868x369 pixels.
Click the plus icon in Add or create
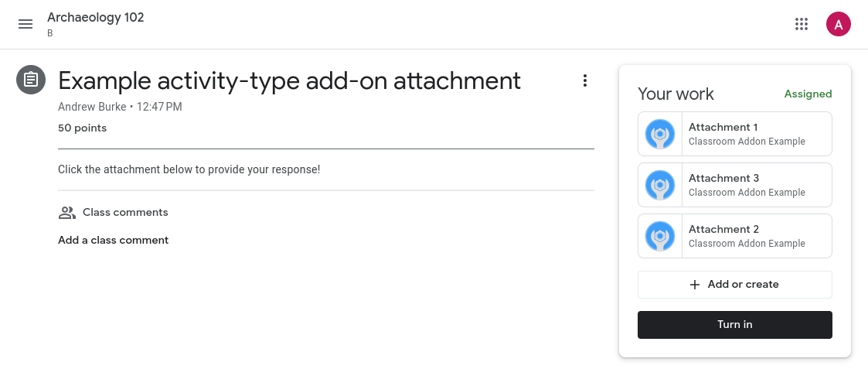point(695,285)
